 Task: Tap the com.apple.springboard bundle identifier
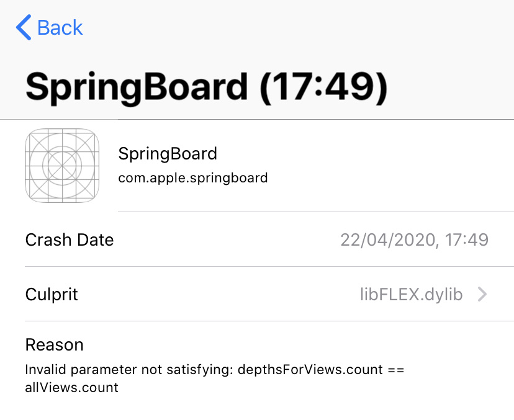point(193,177)
